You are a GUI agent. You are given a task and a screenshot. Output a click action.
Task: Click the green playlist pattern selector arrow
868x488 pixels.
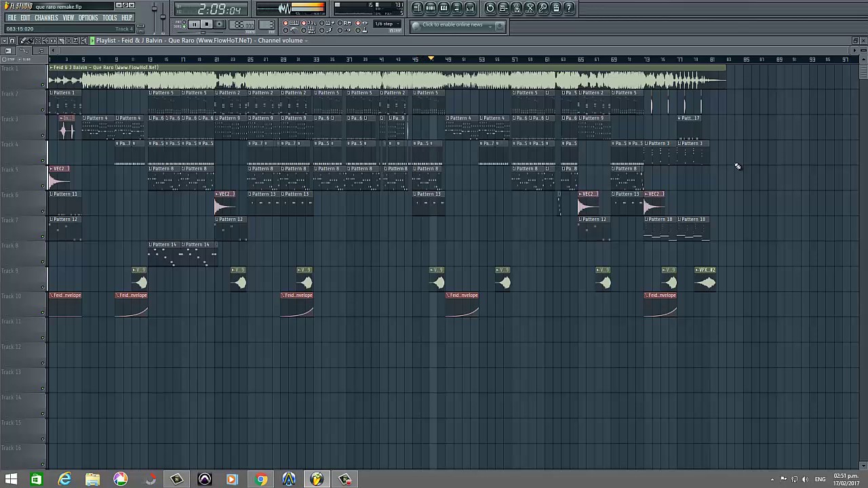tap(92, 41)
